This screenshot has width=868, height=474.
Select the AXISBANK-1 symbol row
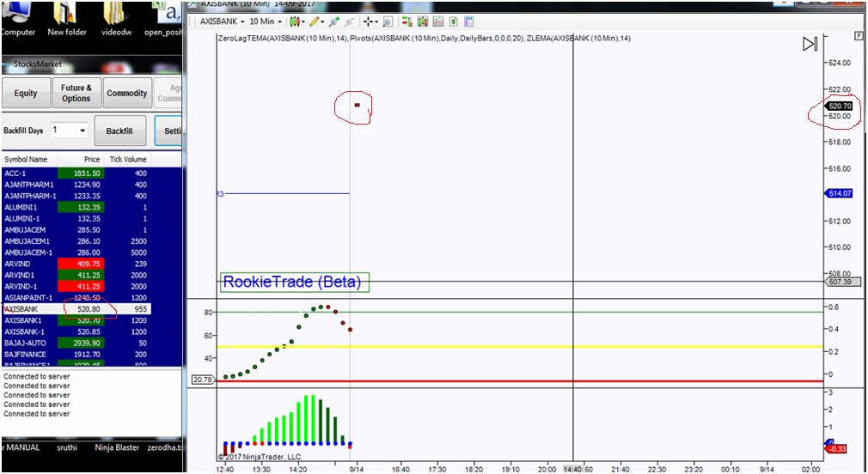tap(76, 331)
